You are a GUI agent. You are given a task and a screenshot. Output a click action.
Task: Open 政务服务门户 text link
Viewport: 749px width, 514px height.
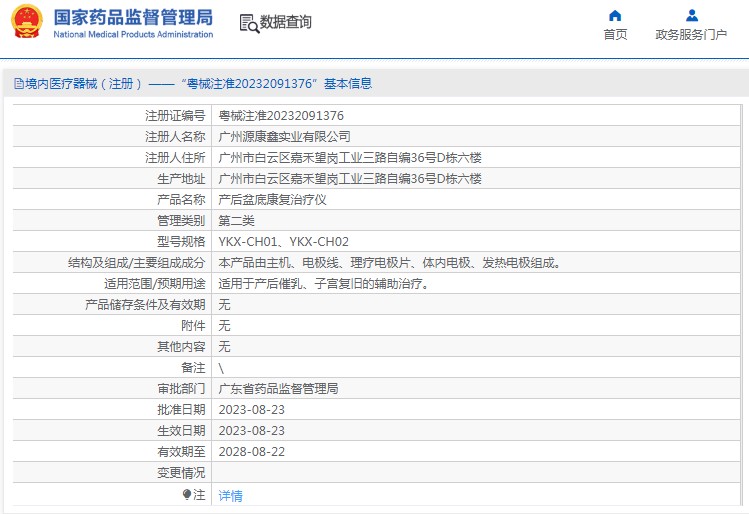tap(691, 35)
